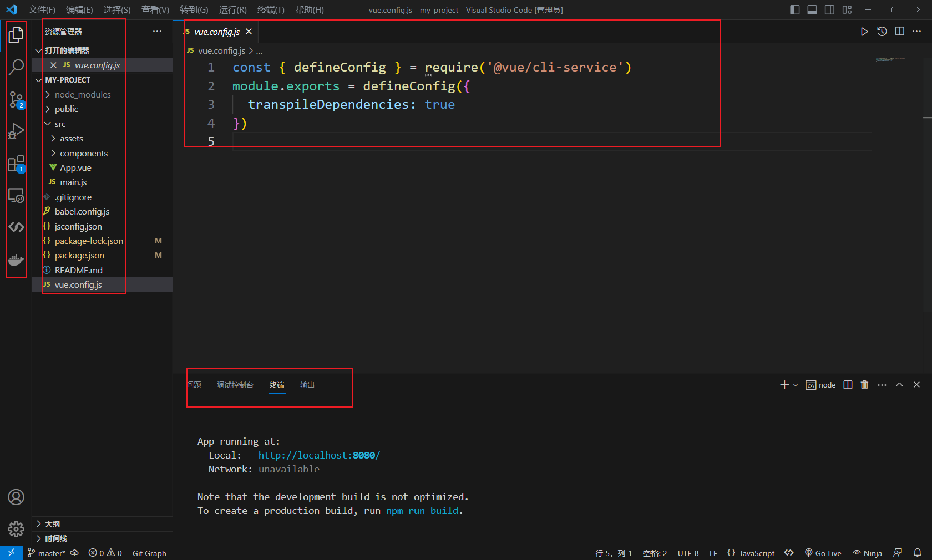Click the notifications bell icon

pos(918,553)
